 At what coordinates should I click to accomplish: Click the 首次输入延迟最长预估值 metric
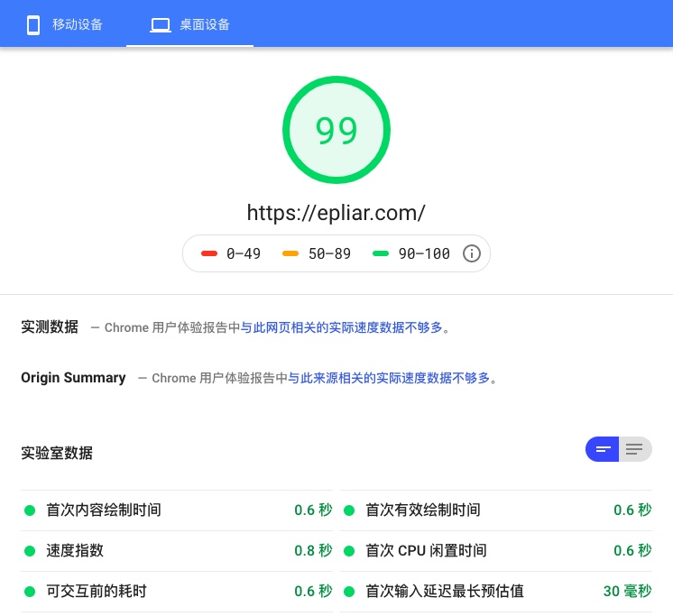(496, 591)
